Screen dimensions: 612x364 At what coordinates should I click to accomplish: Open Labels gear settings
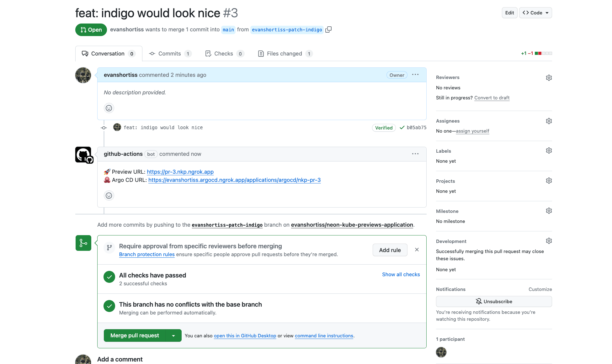pyautogui.click(x=549, y=151)
